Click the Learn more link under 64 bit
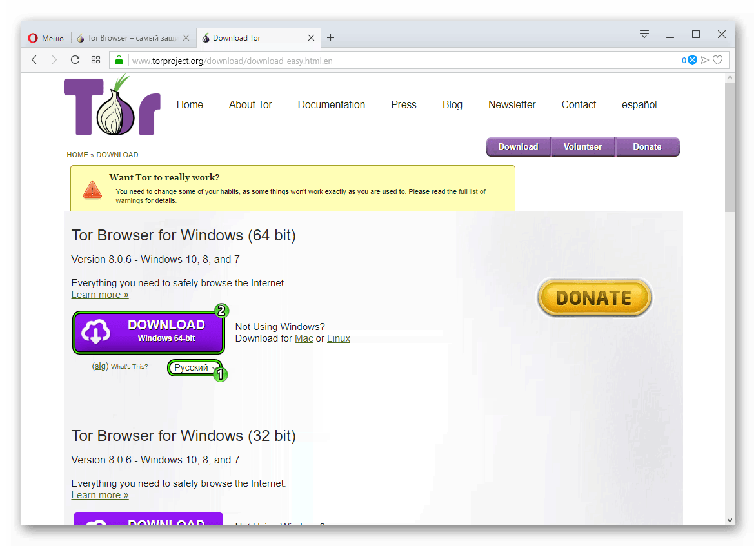This screenshot has height=546, width=756. point(100,295)
